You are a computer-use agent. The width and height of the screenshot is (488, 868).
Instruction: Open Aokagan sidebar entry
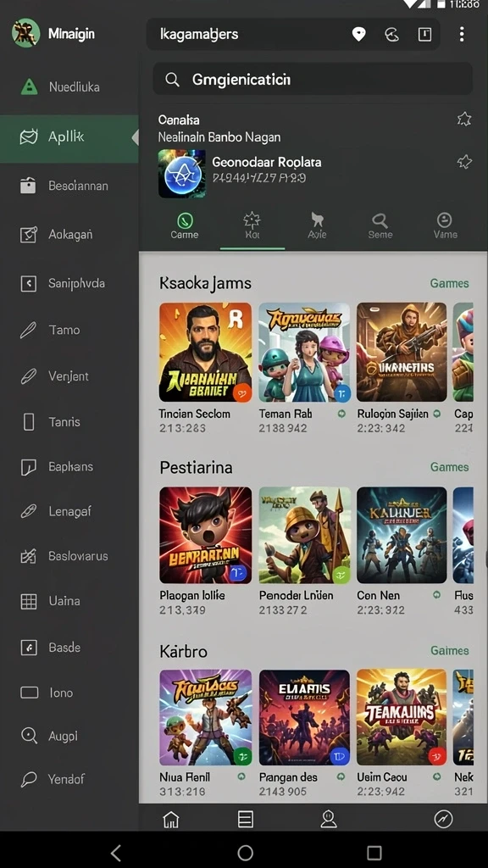coord(69,234)
